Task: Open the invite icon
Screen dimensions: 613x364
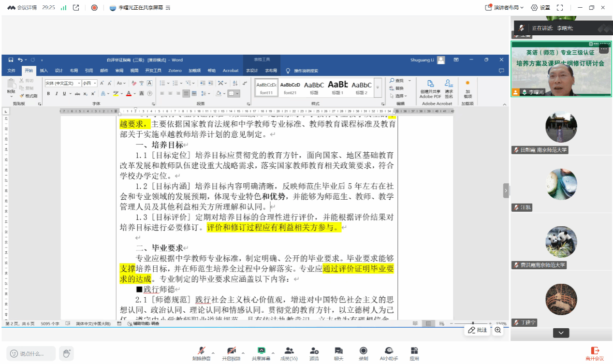Action: click(x=314, y=351)
